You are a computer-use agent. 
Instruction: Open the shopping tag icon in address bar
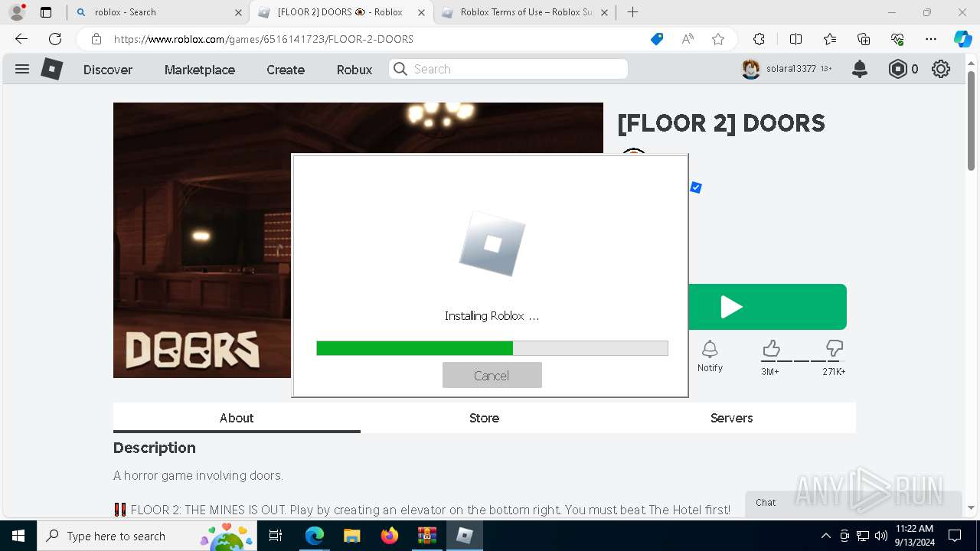pos(657,39)
